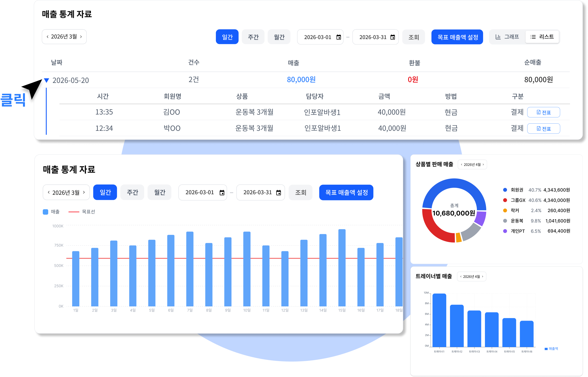
Task: Click the 1일 sales bar
Action: pyautogui.click(x=76, y=279)
